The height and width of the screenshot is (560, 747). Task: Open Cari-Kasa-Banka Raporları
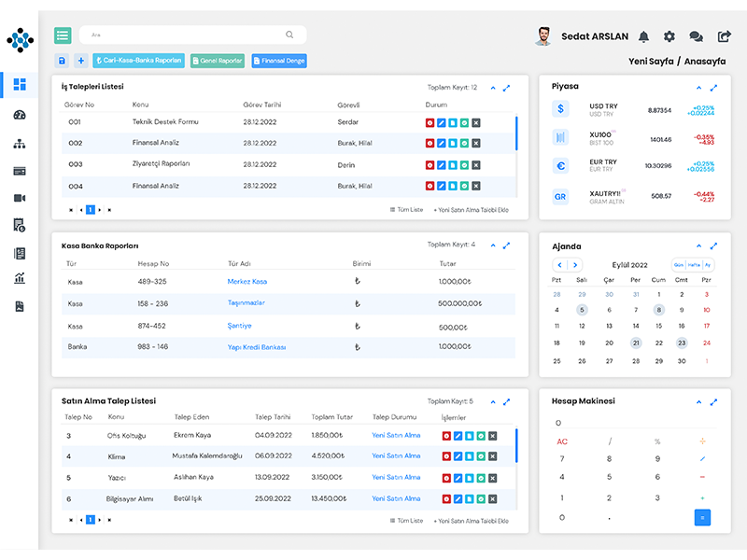pyautogui.click(x=138, y=61)
